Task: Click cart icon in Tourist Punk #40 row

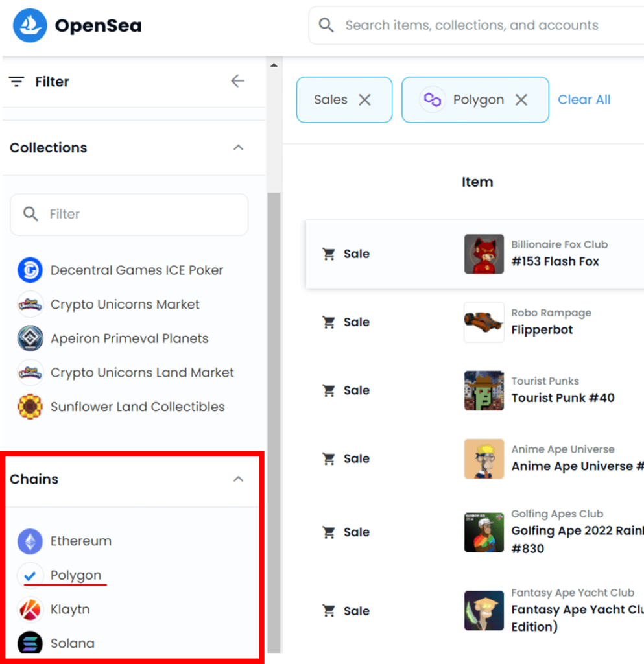Action: point(329,390)
